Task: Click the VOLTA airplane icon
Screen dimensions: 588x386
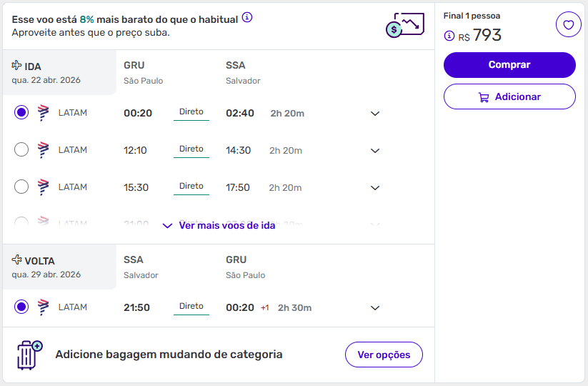Action: tap(17, 260)
